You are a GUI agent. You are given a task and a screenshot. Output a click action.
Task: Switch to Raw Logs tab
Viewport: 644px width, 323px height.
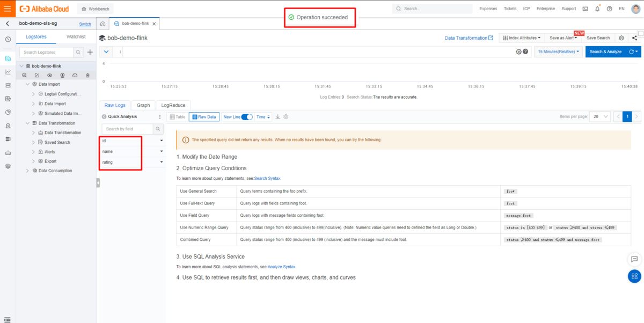coord(115,105)
